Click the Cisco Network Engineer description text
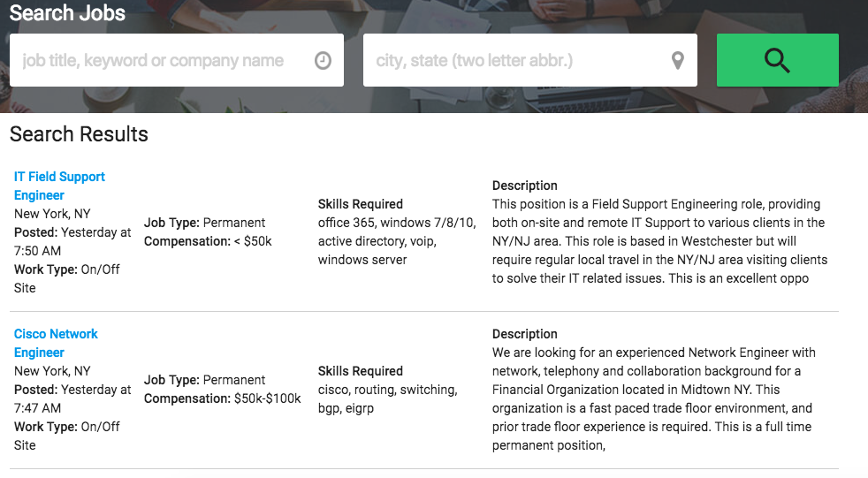The height and width of the screenshot is (478, 868). tap(654, 398)
